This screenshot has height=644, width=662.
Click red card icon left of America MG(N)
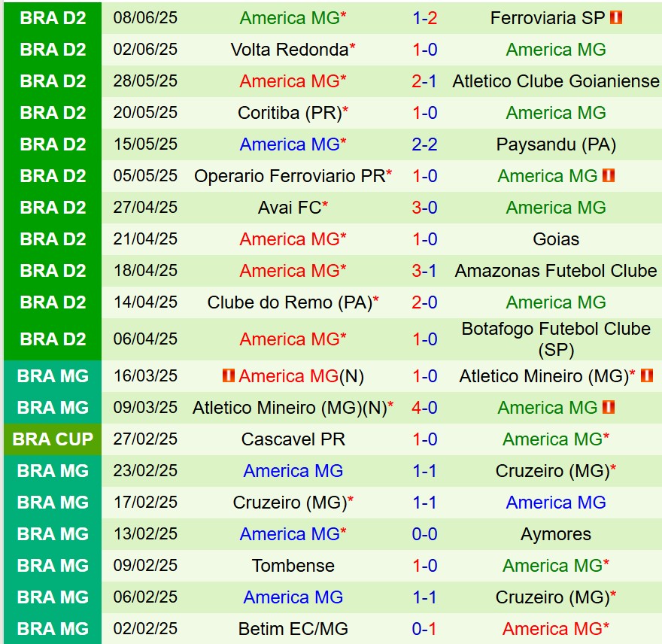point(229,375)
